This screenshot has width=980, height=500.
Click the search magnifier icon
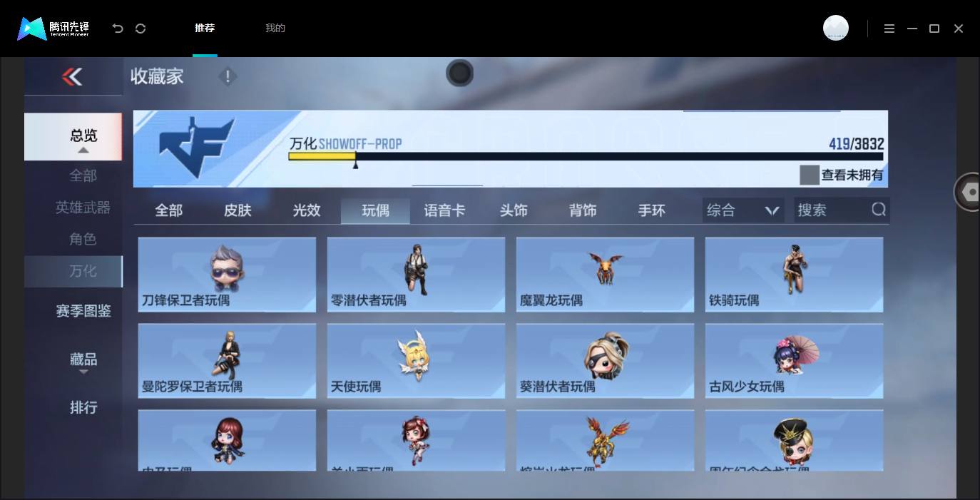pos(879,209)
